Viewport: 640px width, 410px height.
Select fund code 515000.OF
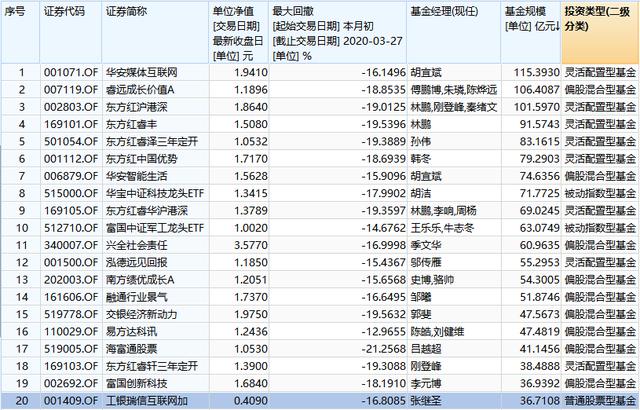pyautogui.click(x=71, y=193)
